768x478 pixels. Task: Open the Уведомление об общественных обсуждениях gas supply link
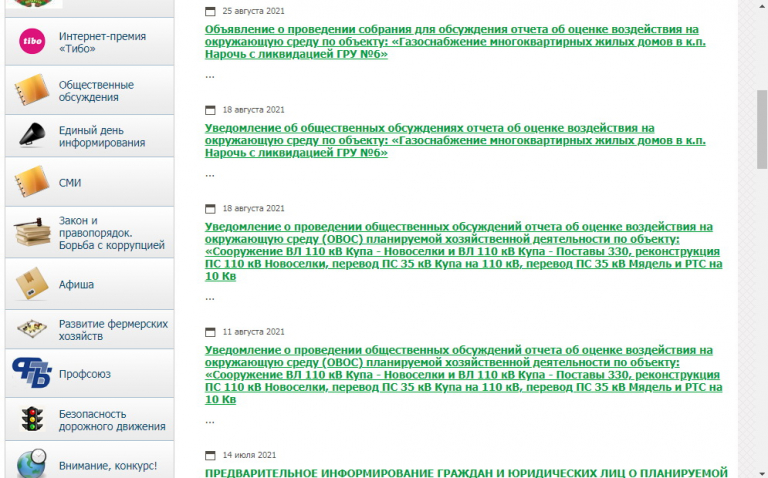point(429,141)
